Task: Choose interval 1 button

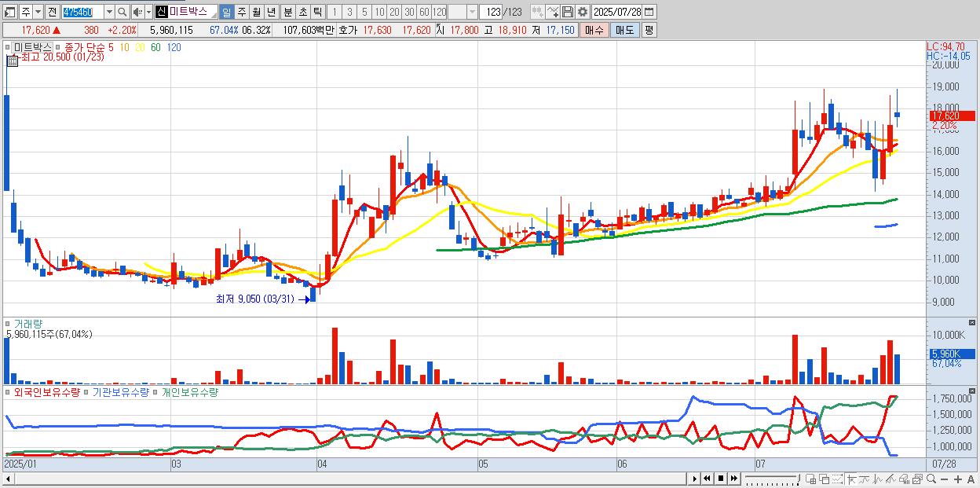Action: coord(335,12)
